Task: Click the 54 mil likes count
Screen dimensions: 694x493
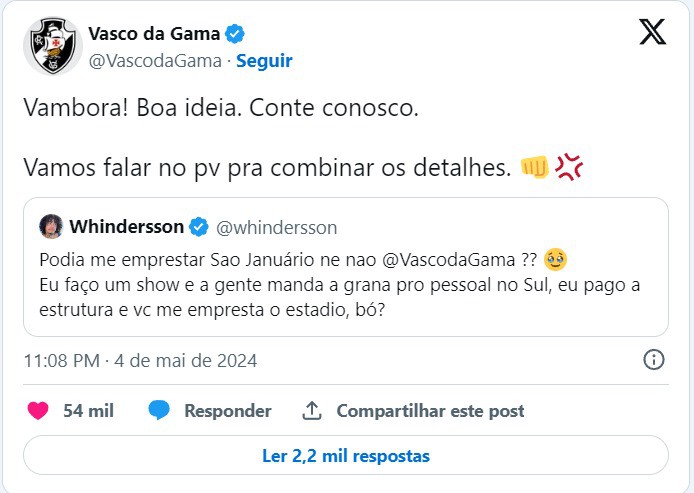Action: [89, 411]
